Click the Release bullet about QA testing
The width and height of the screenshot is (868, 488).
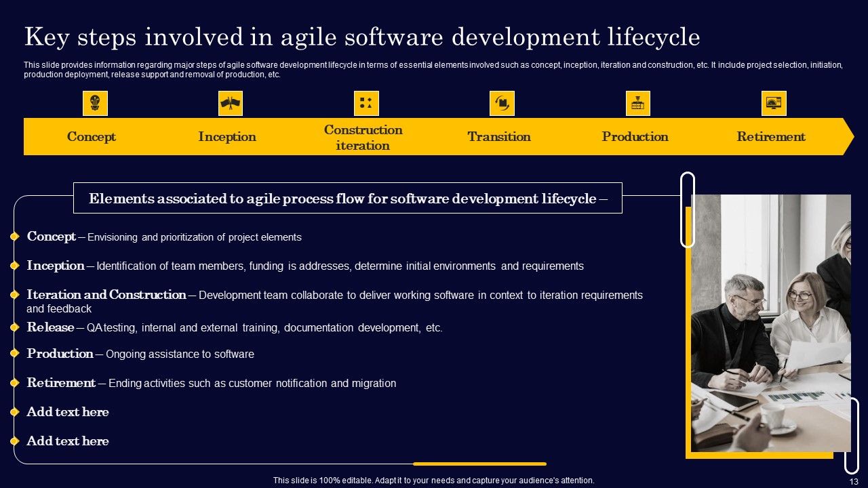click(x=235, y=327)
